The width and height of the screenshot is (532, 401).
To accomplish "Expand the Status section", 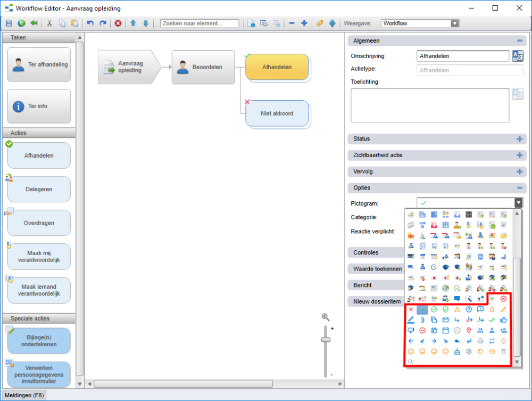I will coord(519,139).
